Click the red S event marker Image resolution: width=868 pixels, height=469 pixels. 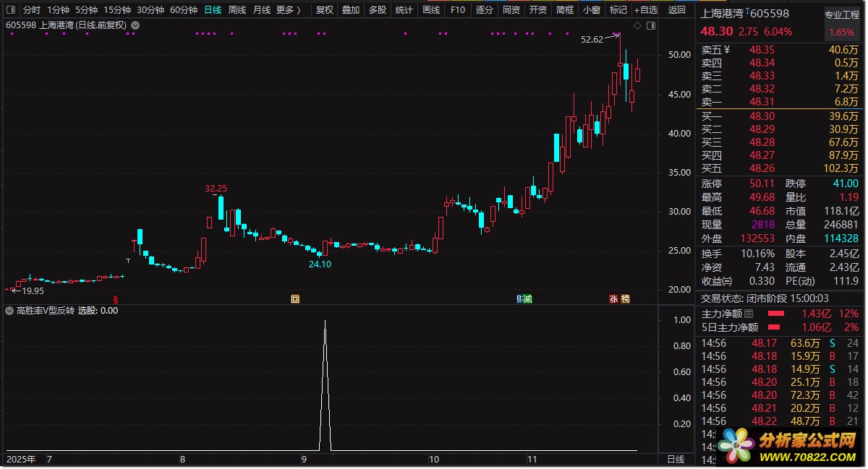[x=114, y=299]
